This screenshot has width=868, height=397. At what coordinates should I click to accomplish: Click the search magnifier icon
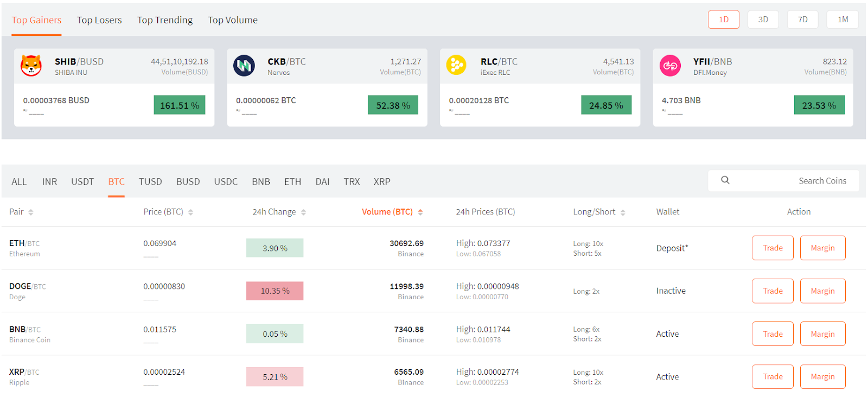pyautogui.click(x=725, y=180)
